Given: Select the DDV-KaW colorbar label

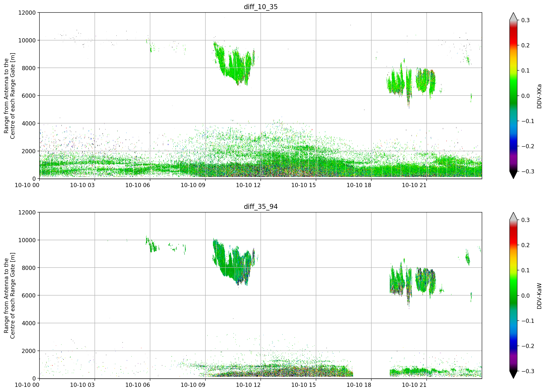Looking at the screenshot, I should [x=539, y=296].
